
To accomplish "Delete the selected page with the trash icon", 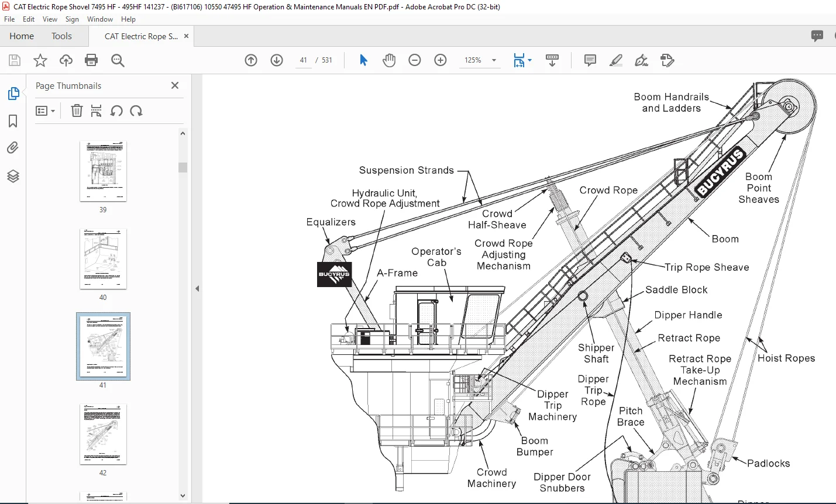I will pos(77,111).
